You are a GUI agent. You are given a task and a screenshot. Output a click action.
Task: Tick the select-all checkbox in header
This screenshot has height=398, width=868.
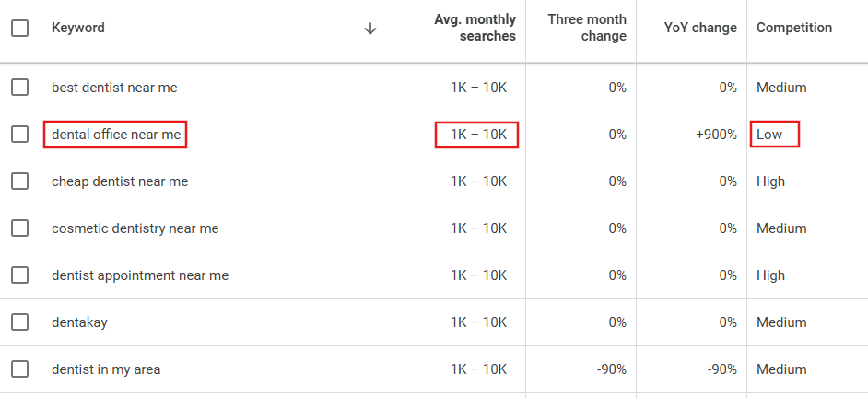[x=20, y=28]
